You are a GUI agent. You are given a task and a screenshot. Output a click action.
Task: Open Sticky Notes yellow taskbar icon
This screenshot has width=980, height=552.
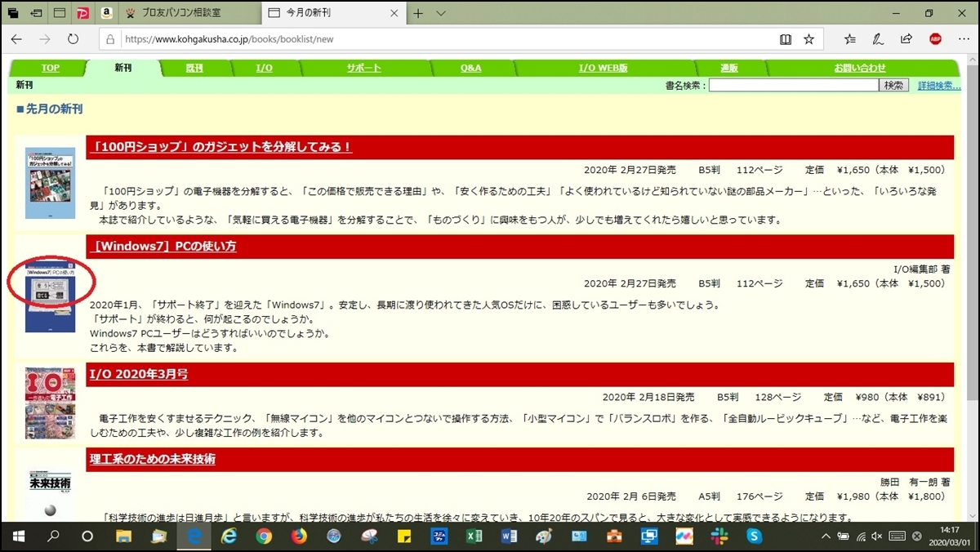pyautogui.click(x=403, y=537)
